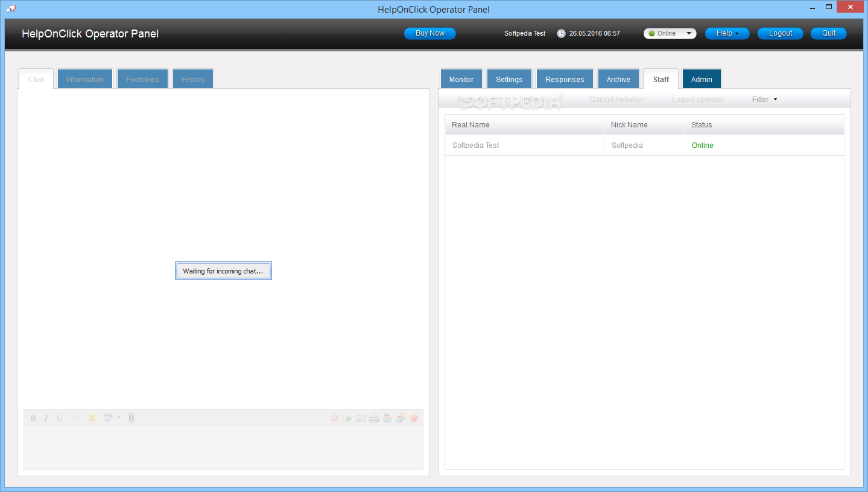Screen dimensions: 868x492
Task: Open the Responses tab
Action: 565,79
